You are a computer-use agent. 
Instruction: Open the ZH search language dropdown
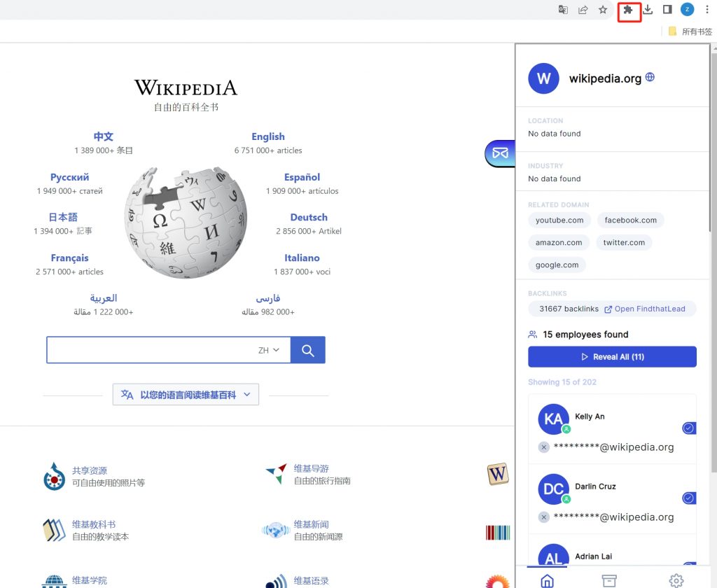point(269,350)
